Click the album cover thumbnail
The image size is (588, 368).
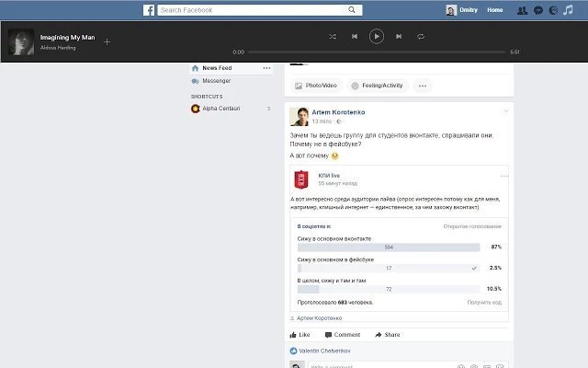coord(22,41)
